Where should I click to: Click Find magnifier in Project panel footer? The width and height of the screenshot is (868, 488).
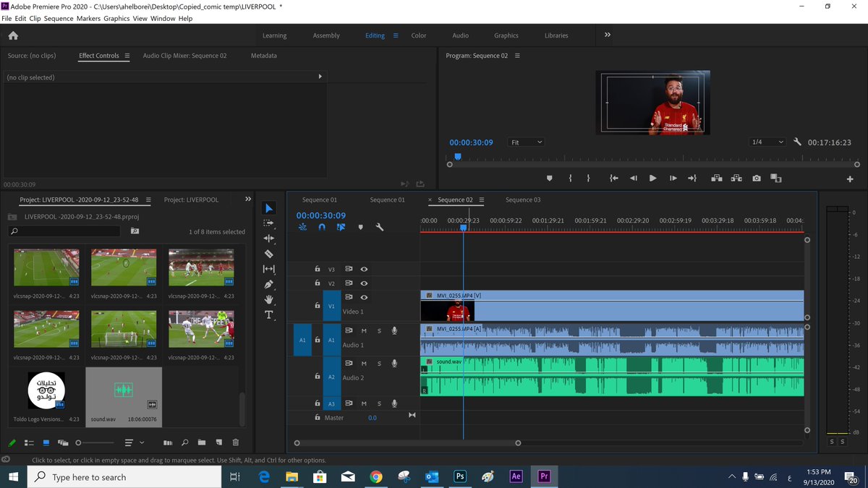(184, 442)
